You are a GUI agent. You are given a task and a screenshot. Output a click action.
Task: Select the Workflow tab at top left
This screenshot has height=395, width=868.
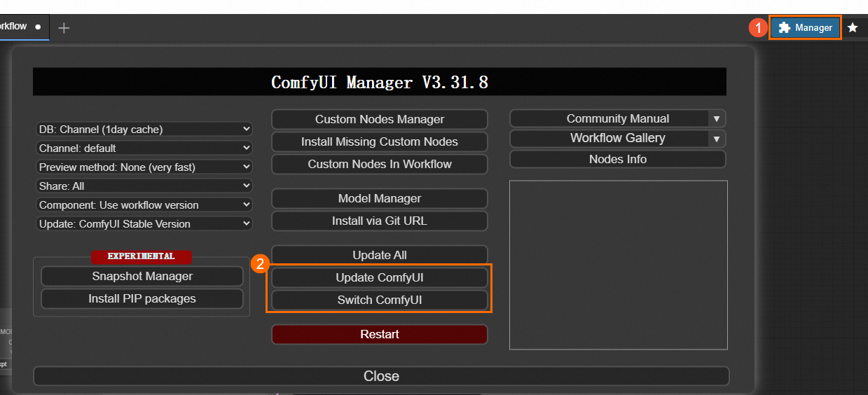click(x=24, y=27)
